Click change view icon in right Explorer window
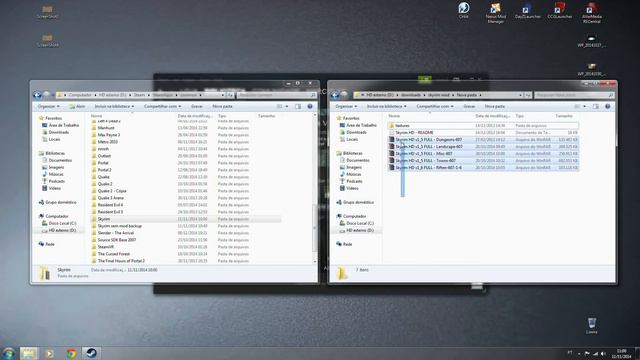 [x=577, y=107]
